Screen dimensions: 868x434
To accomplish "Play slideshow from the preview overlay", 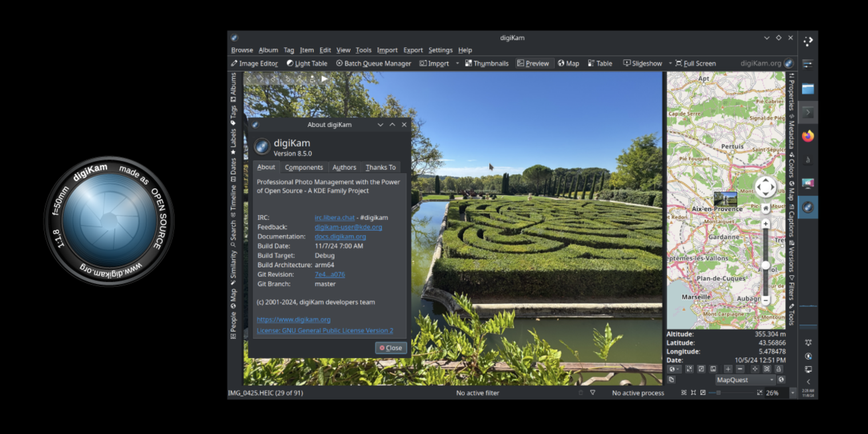I will point(324,79).
